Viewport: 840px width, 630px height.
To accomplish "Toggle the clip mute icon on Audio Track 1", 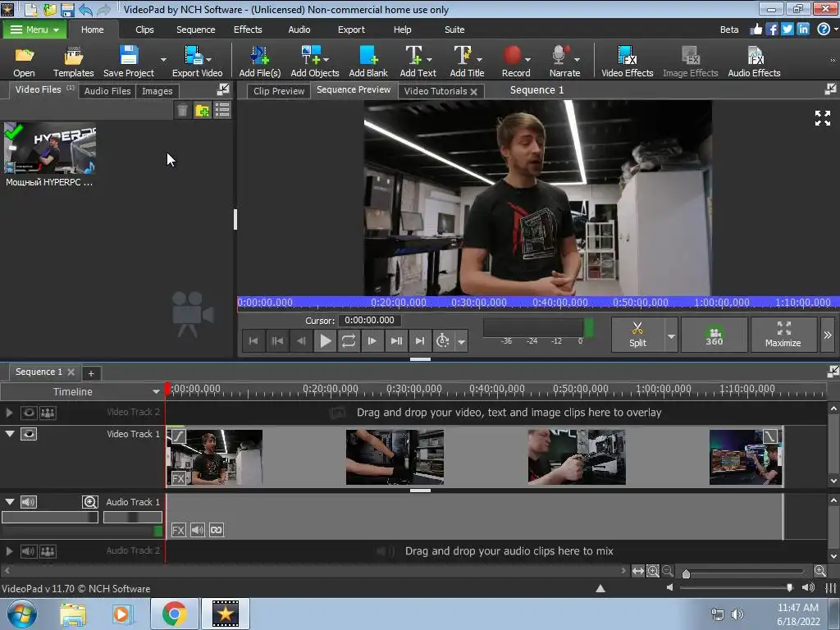I will pyautogui.click(x=197, y=530).
